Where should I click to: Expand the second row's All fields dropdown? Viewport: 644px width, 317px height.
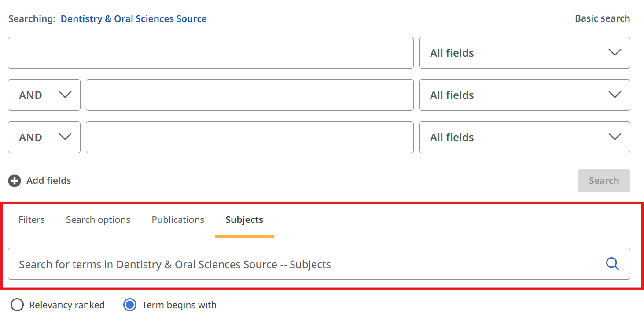524,95
